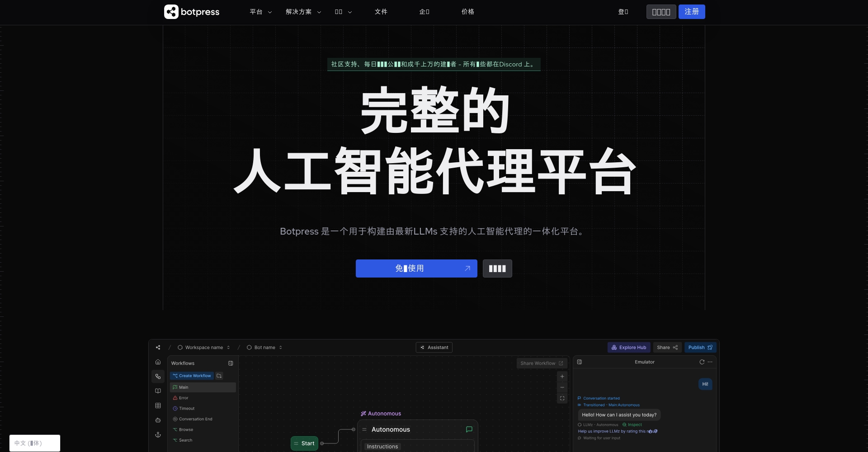Open the Home sidebar icon

click(x=158, y=362)
